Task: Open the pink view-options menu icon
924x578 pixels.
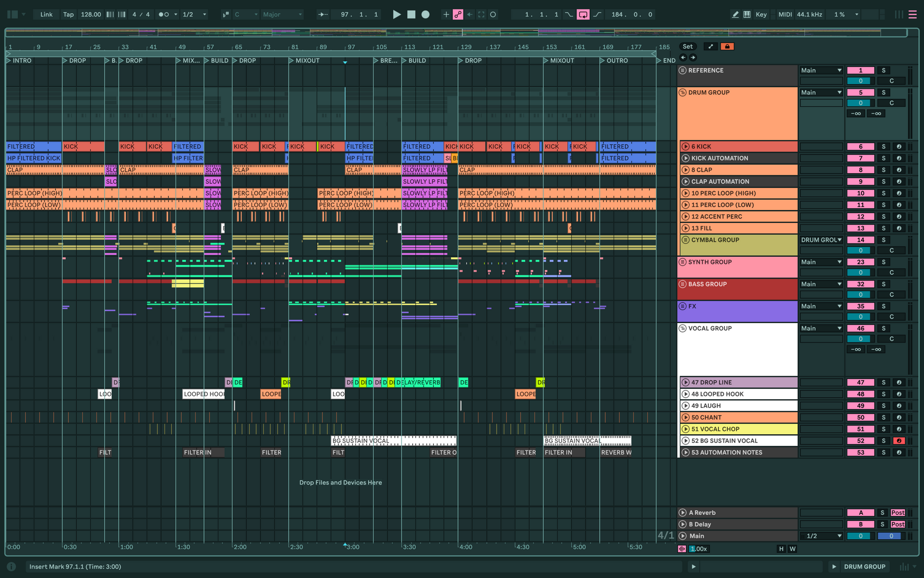Action: coord(912,14)
